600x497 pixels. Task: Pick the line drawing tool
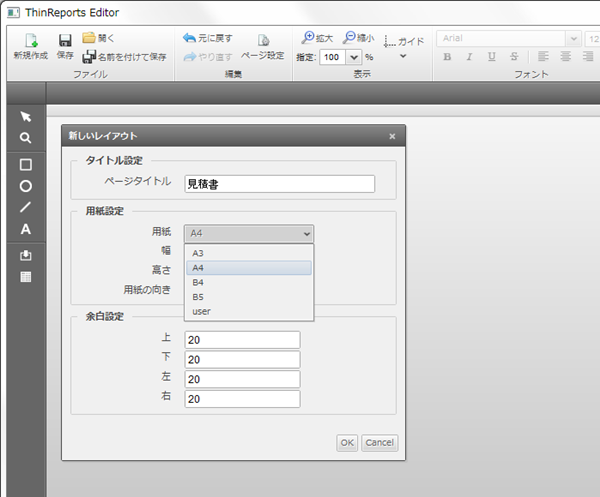pyautogui.click(x=26, y=207)
